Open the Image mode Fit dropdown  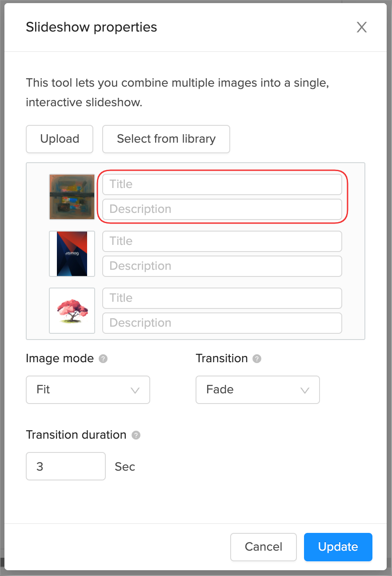tap(88, 390)
